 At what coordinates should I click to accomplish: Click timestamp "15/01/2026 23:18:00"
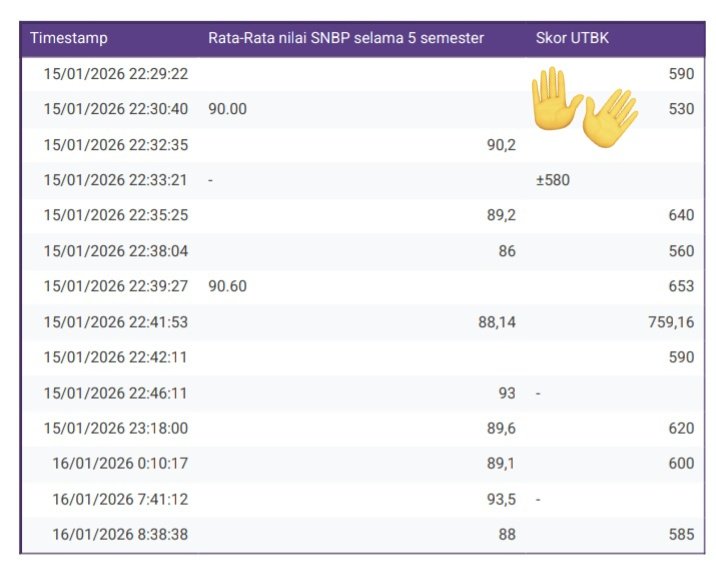(x=116, y=428)
